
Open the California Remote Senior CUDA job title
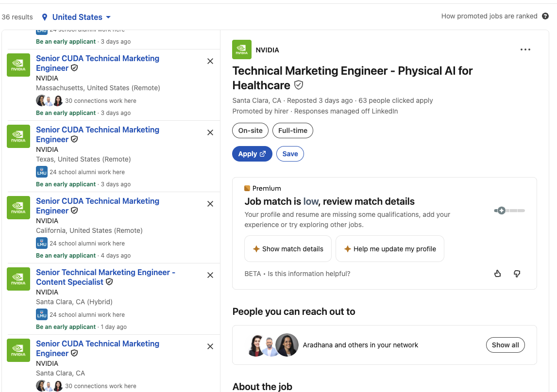tap(97, 206)
